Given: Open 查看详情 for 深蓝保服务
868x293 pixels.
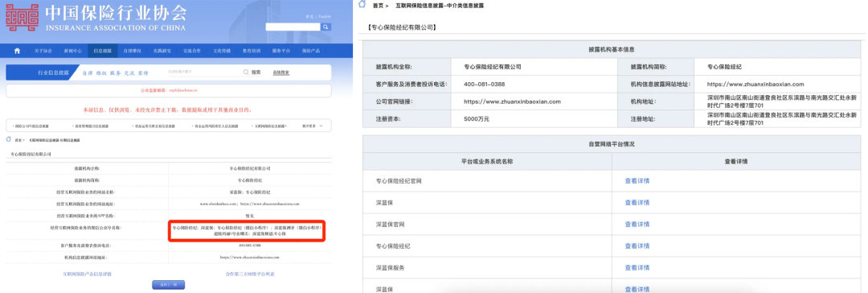Looking at the screenshot, I should click(637, 267).
